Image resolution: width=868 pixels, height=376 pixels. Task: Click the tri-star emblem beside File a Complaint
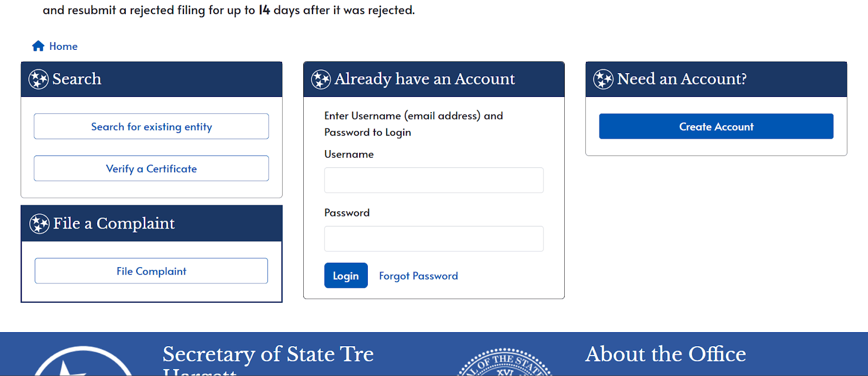39,224
